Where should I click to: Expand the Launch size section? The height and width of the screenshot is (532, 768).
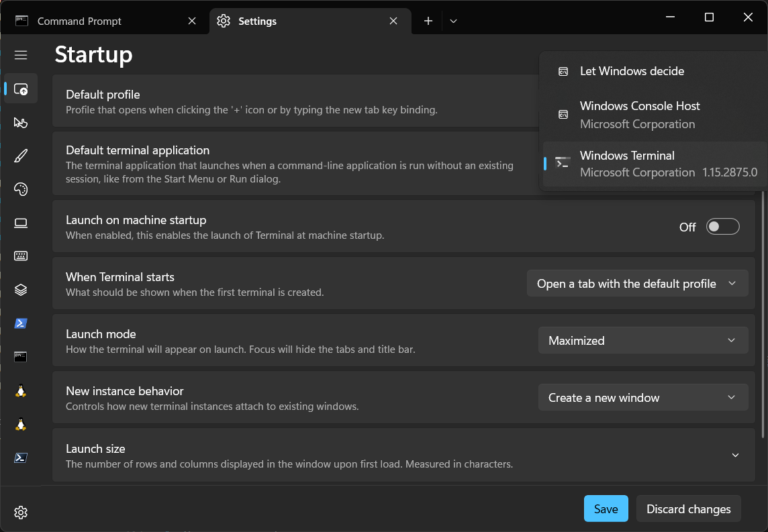point(735,456)
